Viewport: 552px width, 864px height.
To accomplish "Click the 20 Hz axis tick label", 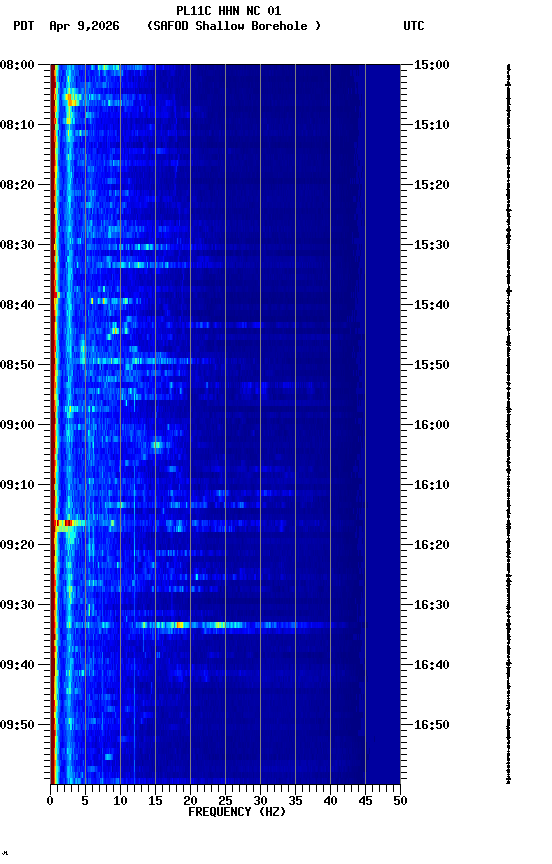I will pos(190,801).
